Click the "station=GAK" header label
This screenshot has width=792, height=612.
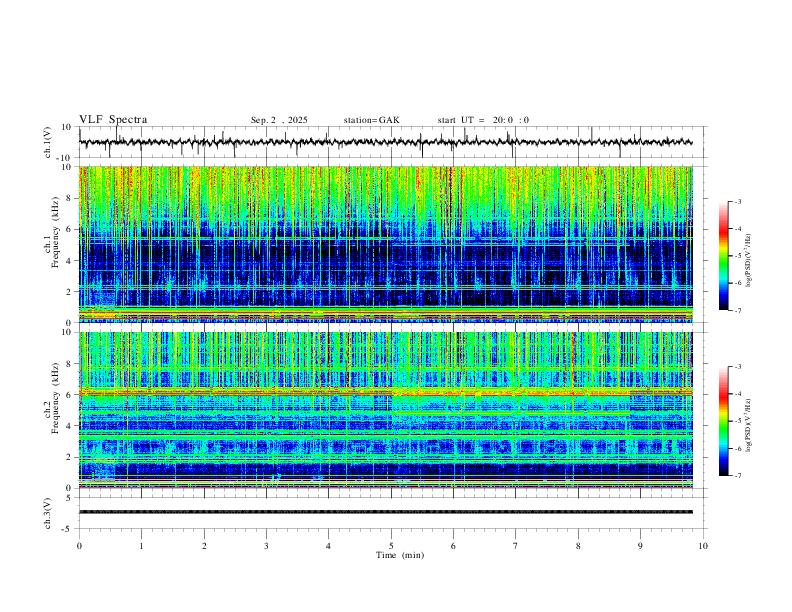pyautogui.click(x=371, y=120)
